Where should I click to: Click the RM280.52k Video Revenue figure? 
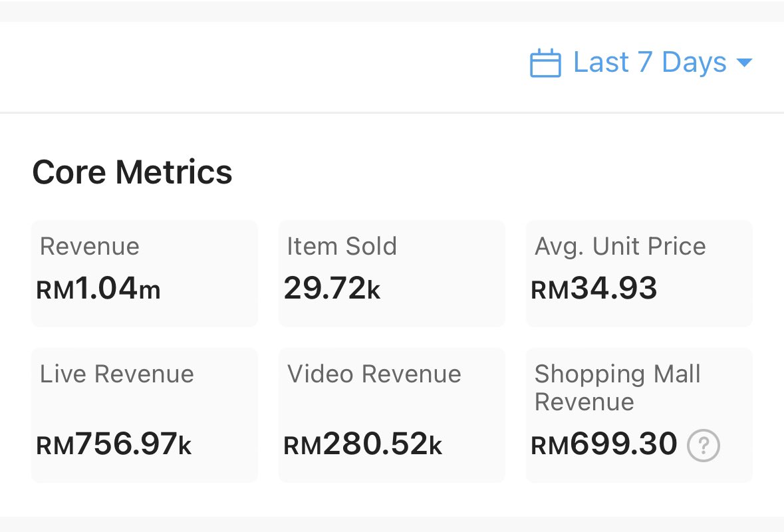pos(362,445)
